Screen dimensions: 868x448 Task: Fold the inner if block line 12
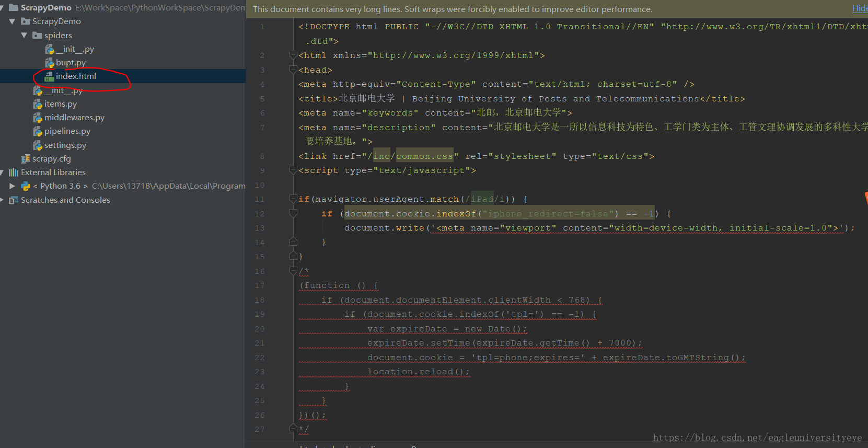[x=293, y=214]
